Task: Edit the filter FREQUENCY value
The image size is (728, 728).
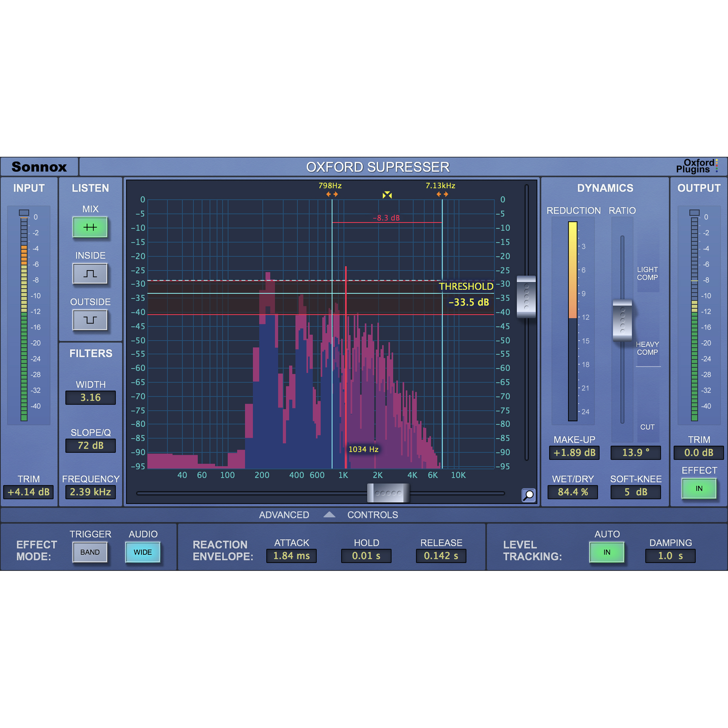Action: click(x=90, y=492)
